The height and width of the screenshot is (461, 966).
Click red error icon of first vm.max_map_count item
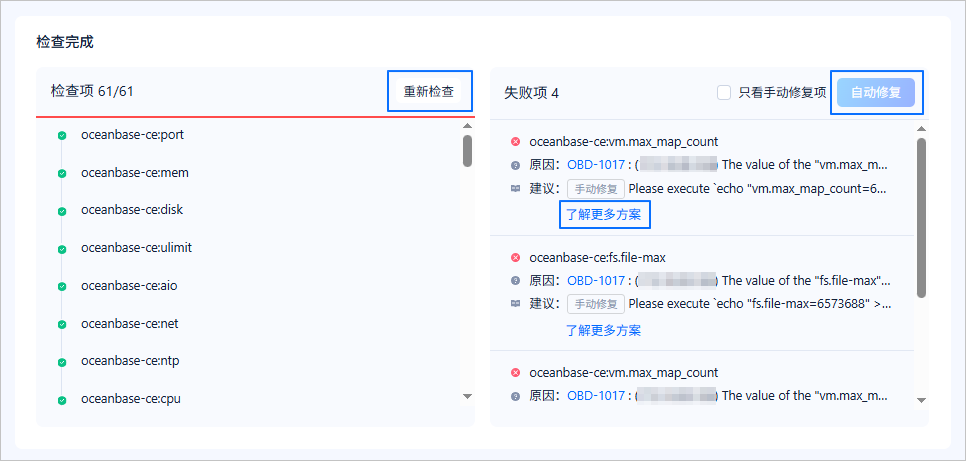(x=516, y=142)
